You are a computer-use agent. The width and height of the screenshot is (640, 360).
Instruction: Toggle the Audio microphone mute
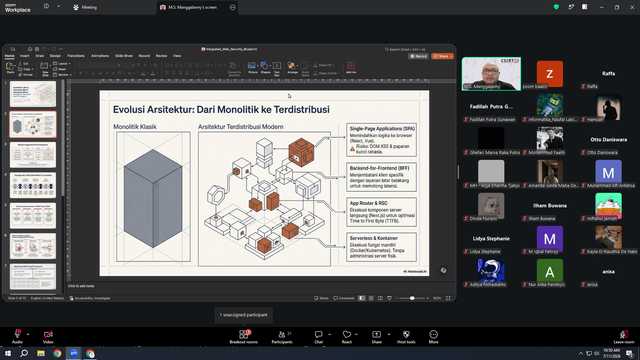[x=17, y=337]
